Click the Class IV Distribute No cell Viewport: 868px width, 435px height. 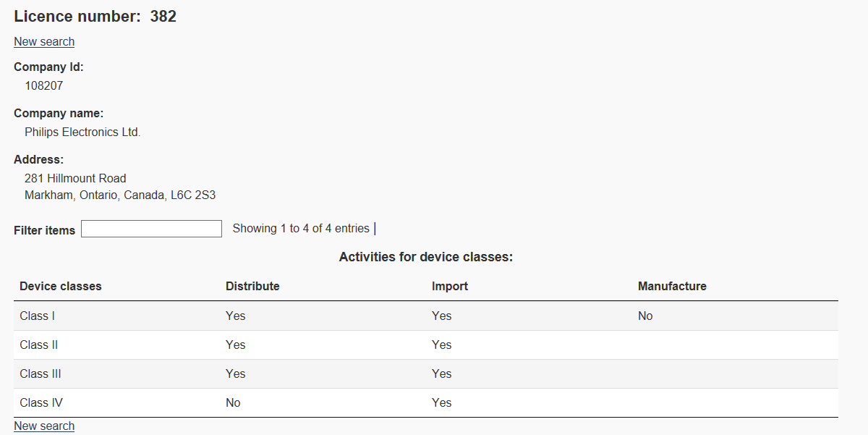(x=233, y=402)
